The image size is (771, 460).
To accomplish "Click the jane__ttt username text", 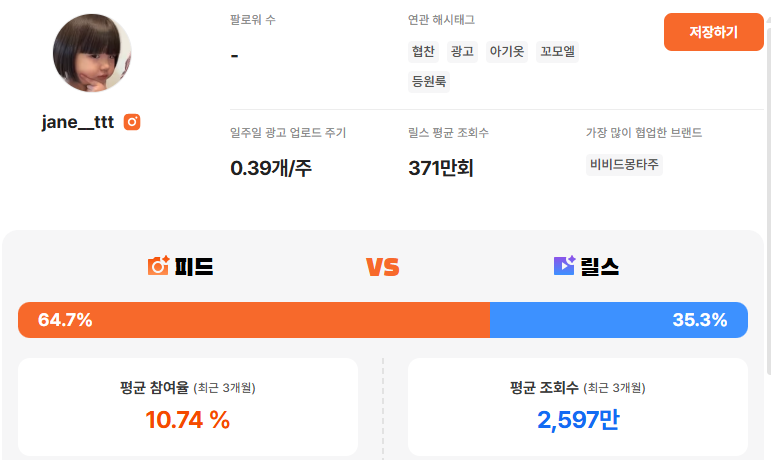I will [x=78, y=122].
